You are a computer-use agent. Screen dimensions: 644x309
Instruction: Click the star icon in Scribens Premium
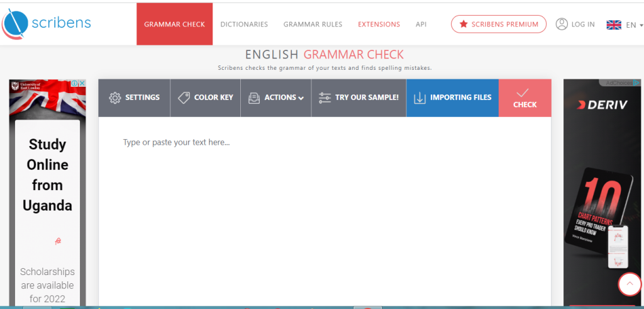tap(464, 25)
